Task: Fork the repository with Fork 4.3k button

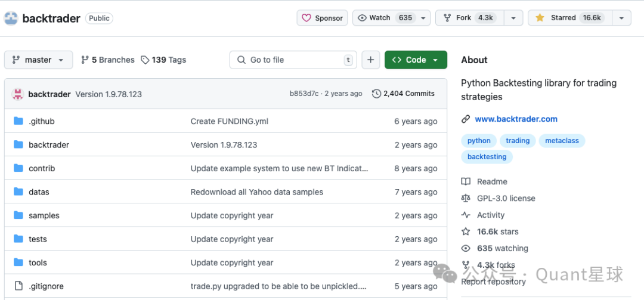Action: tap(470, 18)
